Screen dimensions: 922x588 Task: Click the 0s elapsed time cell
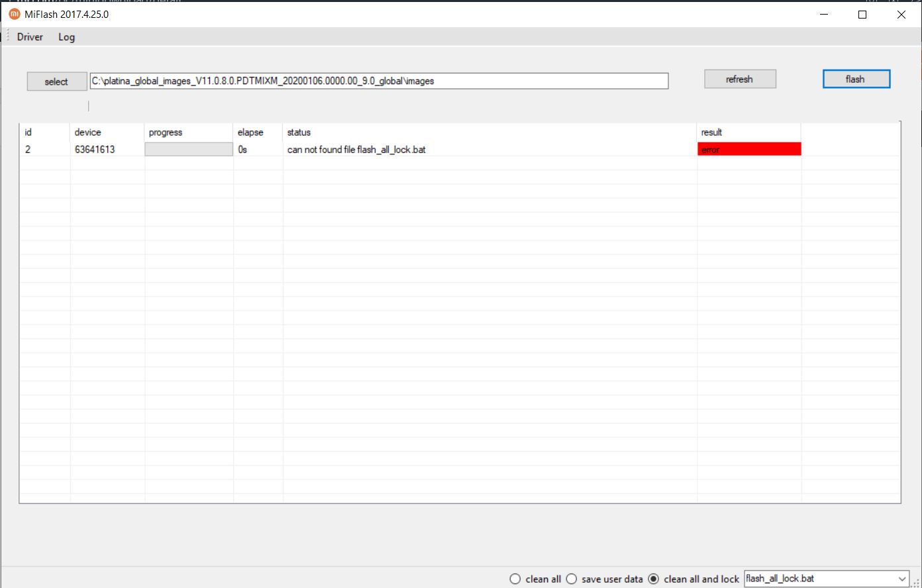pyautogui.click(x=258, y=150)
